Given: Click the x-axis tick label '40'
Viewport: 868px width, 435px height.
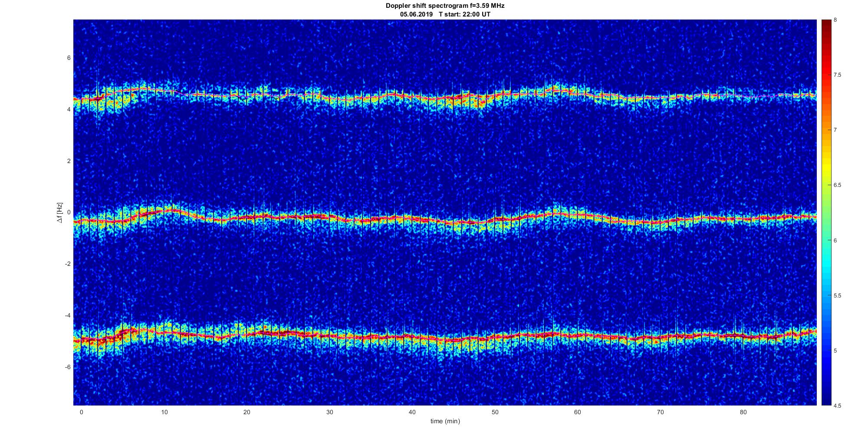Looking at the screenshot, I should [x=412, y=412].
